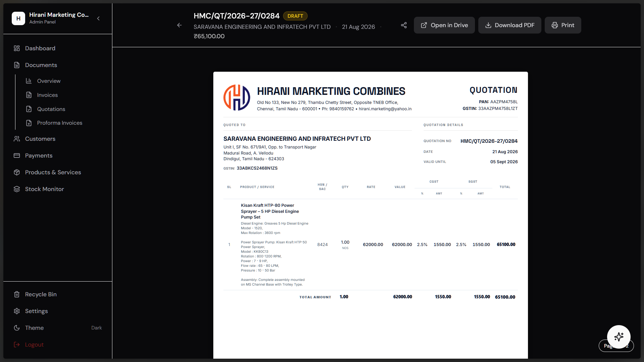Open quotation in Drive
Screen dimensions: 644x362
(444, 25)
